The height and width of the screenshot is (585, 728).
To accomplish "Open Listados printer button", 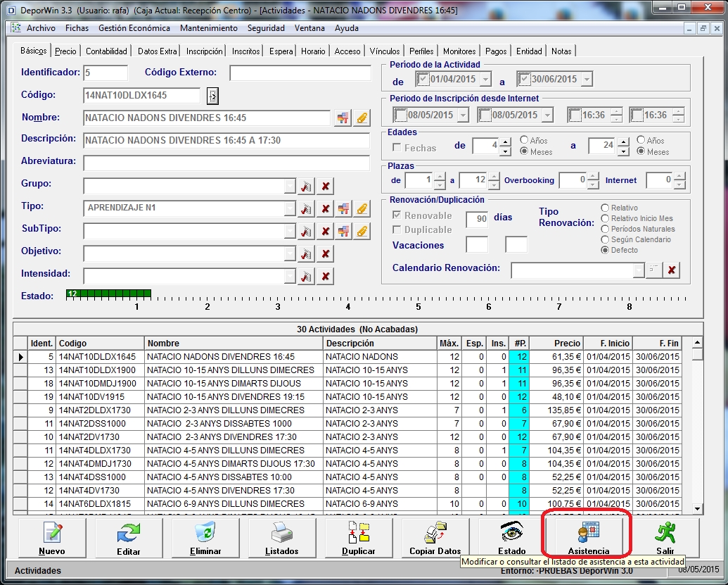I will pos(282,538).
